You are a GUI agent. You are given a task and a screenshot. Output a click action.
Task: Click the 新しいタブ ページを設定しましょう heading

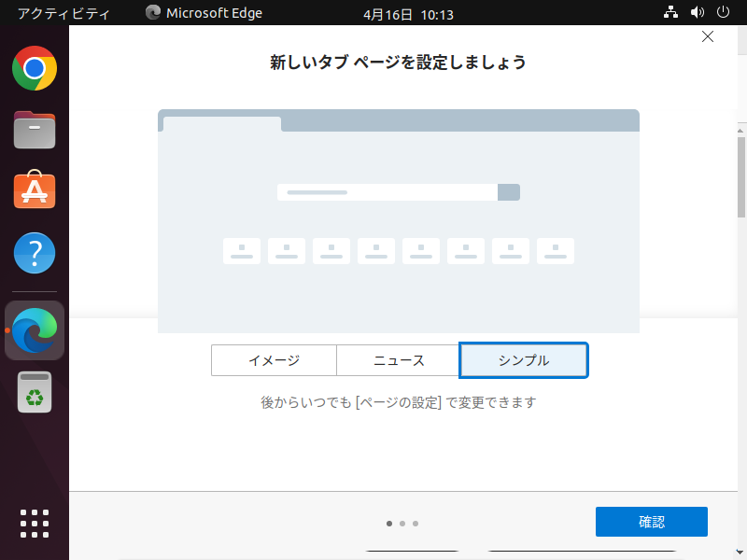click(399, 63)
